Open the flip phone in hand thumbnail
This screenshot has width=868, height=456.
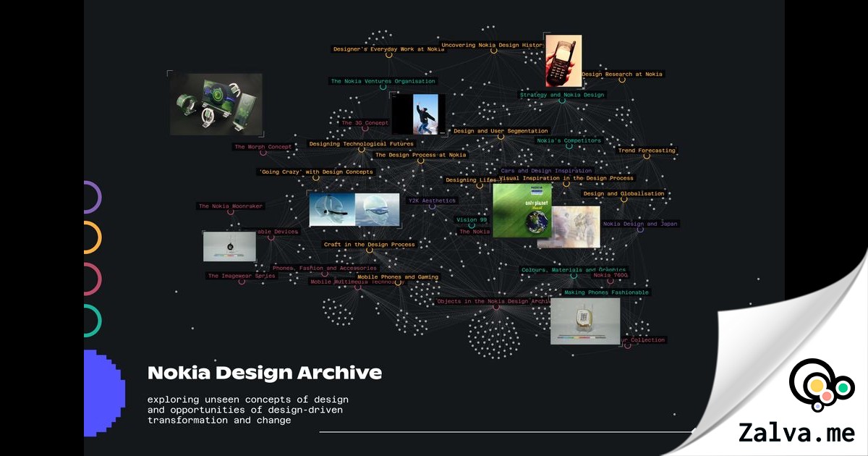point(563,62)
